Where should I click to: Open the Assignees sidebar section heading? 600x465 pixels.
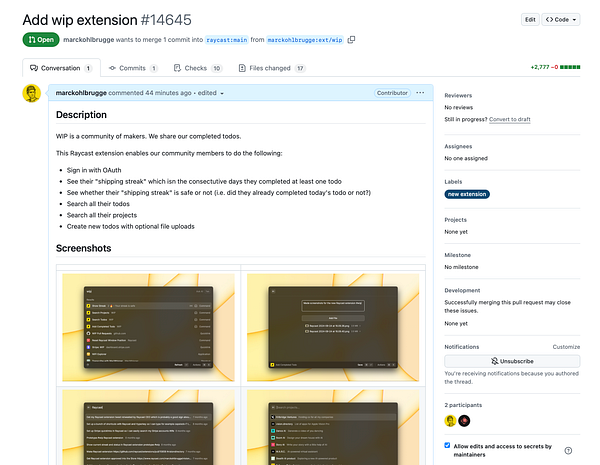tap(458, 146)
